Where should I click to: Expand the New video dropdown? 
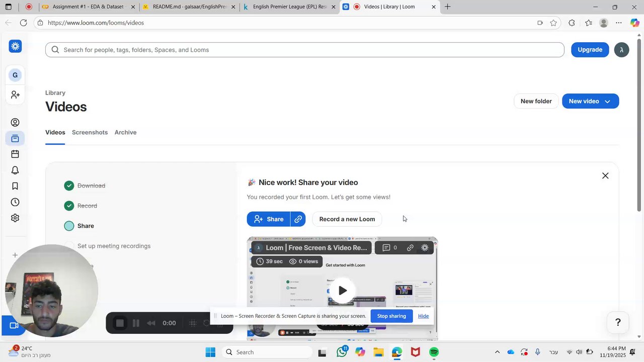(x=607, y=102)
